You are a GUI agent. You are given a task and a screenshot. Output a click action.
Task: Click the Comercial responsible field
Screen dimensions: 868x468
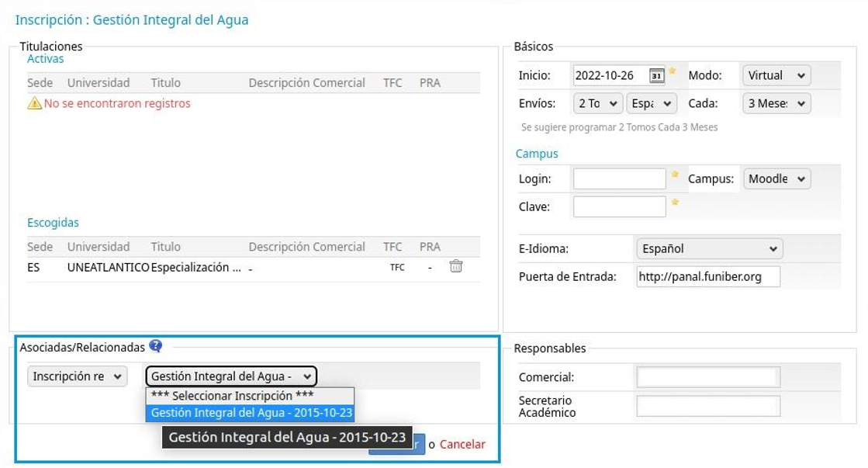point(707,377)
